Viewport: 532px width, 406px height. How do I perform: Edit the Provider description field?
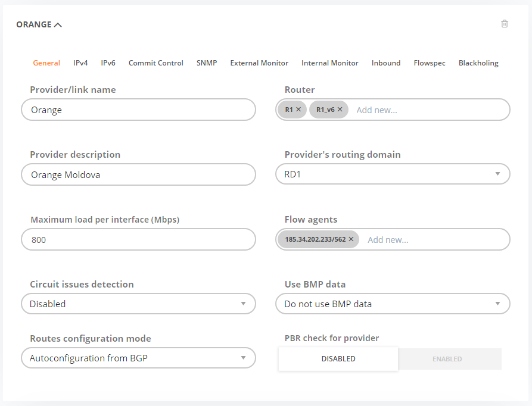pos(138,174)
